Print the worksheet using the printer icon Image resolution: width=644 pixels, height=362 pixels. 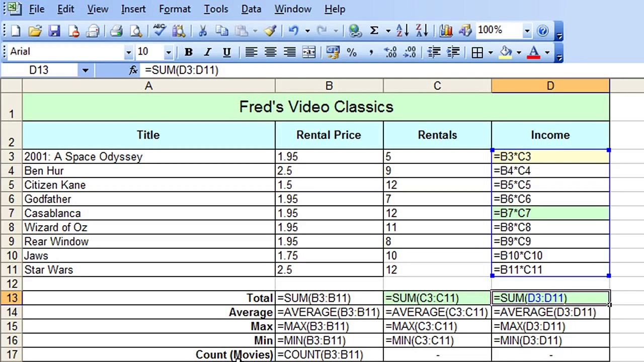pos(116,31)
